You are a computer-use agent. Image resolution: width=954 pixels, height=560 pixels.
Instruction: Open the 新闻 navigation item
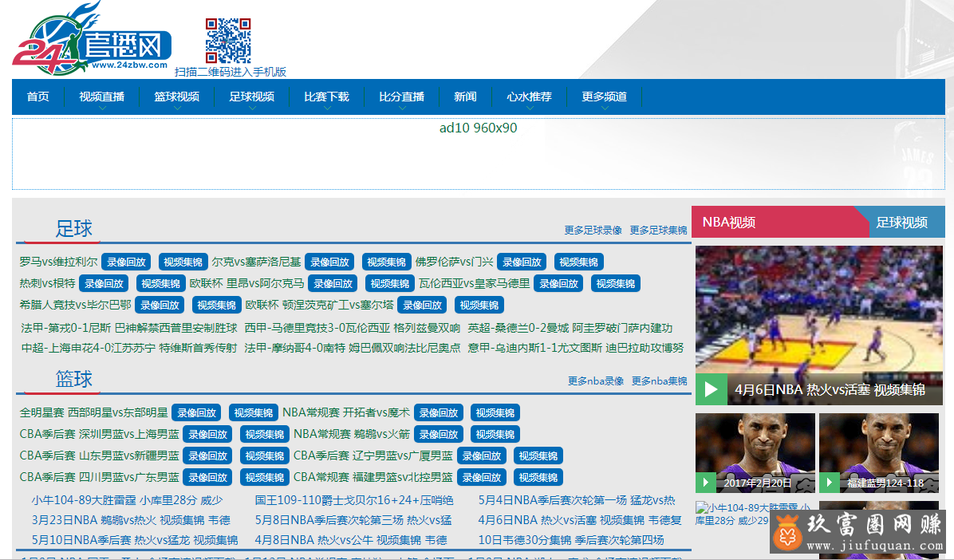[466, 97]
